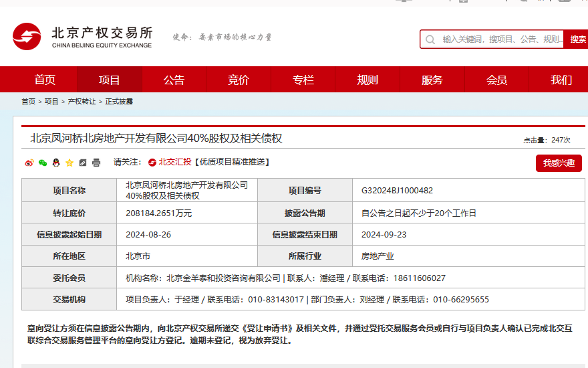Open the 规则 navigation item
Image resolution: width=588 pixels, height=368 pixels.
click(367, 80)
